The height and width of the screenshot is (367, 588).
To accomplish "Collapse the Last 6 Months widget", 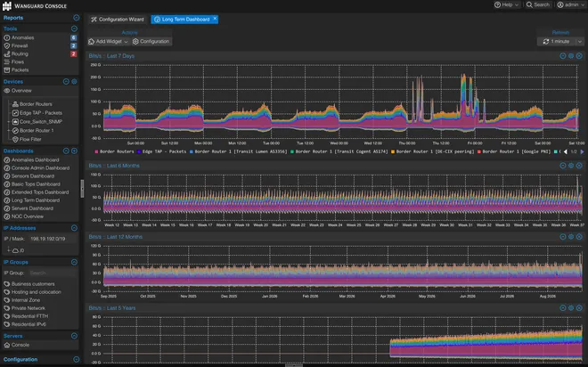I will click(563, 166).
